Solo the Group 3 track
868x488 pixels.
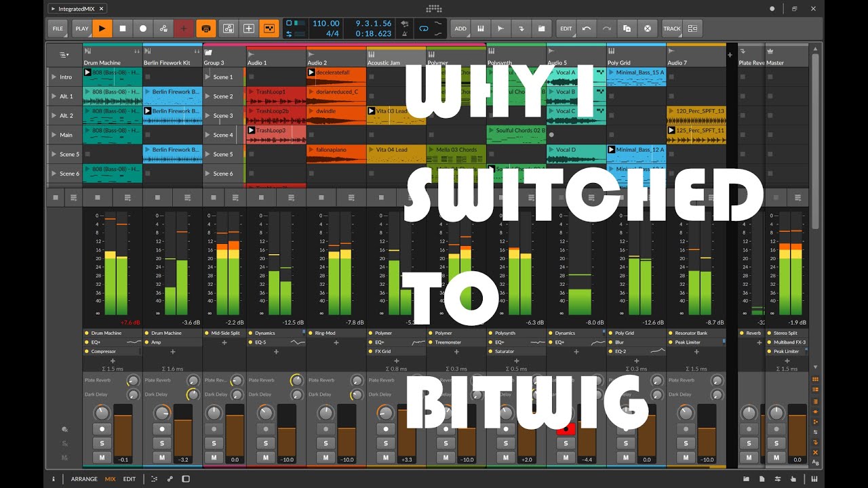(x=214, y=443)
